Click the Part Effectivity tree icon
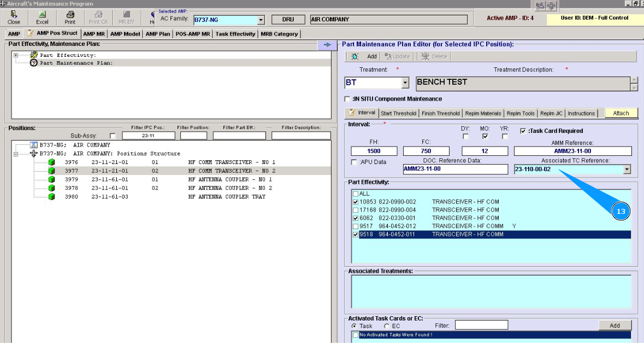The height and width of the screenshot is (344, 644). coord(34,55)
